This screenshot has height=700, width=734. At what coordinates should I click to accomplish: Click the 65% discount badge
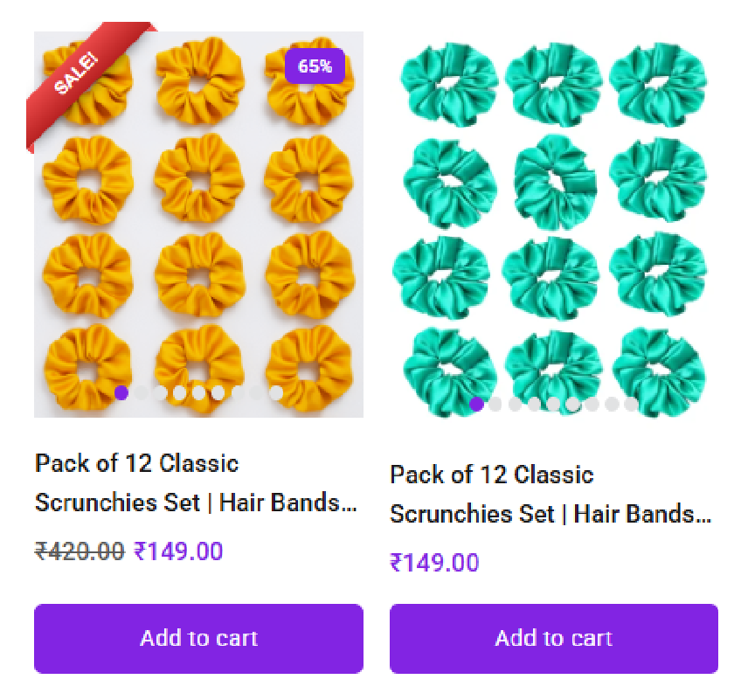point(315,66)
